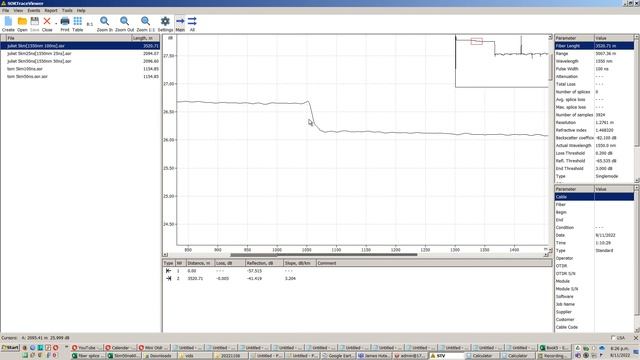Click the begin-of-fiber event type icon
The width and height of the screenshot is (640, 360).
[168, 271]
